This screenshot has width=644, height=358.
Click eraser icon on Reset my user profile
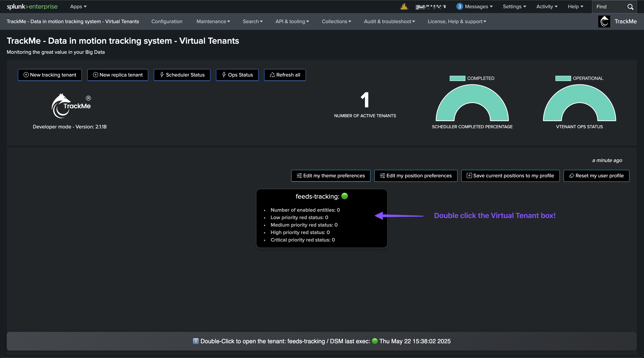(x=572, y=176)
